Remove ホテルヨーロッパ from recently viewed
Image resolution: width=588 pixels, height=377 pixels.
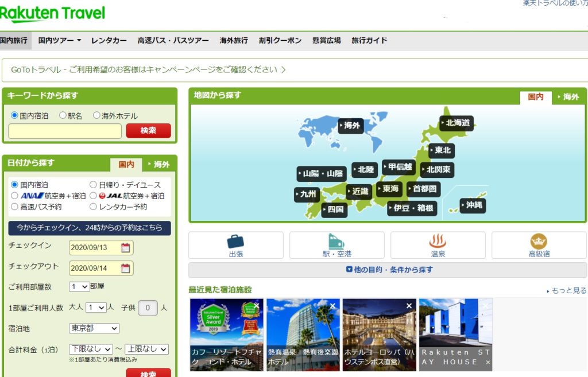click(409, 306)
